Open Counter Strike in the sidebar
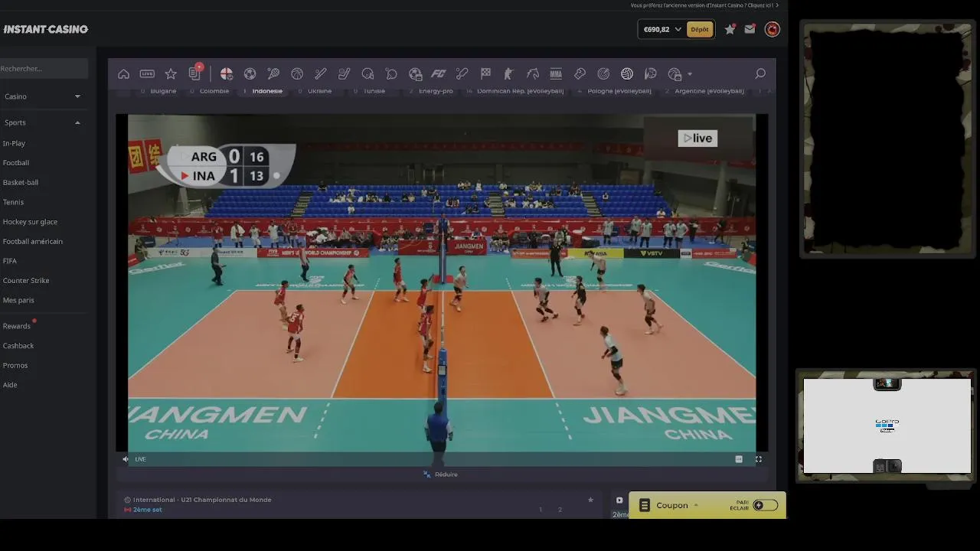This screenshot has width=980, height=551. (26, 281)
